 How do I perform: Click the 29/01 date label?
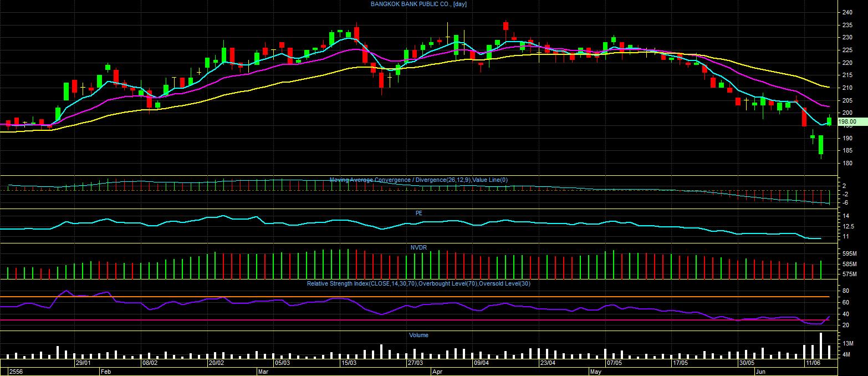coord(84,363)
